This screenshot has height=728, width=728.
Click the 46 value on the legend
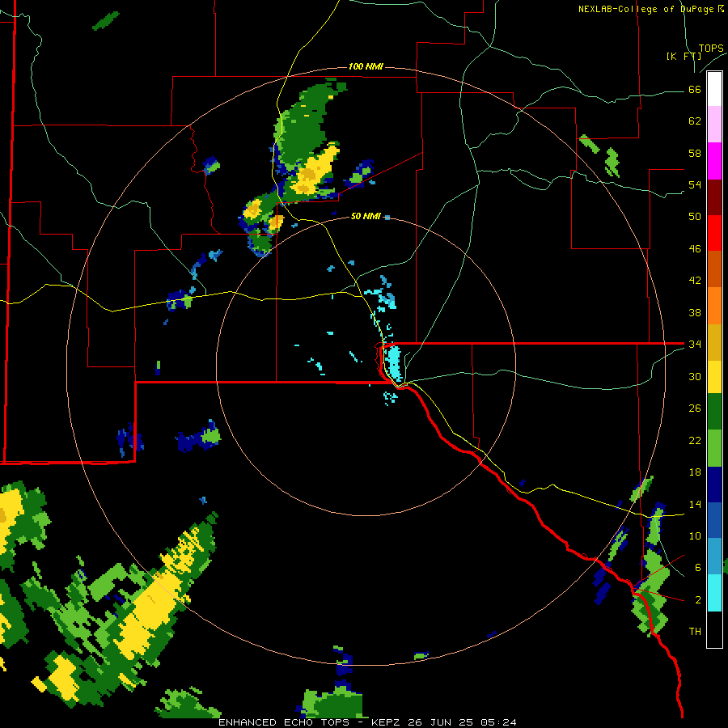(x=695, y=248)
